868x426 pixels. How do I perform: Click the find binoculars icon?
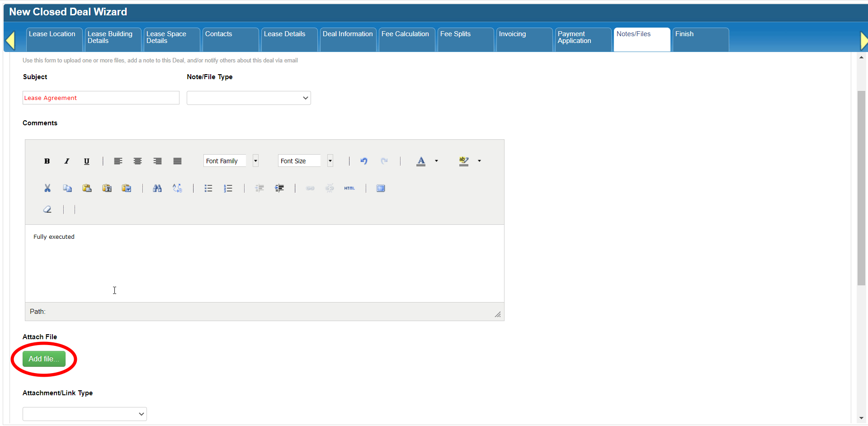[157, 188]
